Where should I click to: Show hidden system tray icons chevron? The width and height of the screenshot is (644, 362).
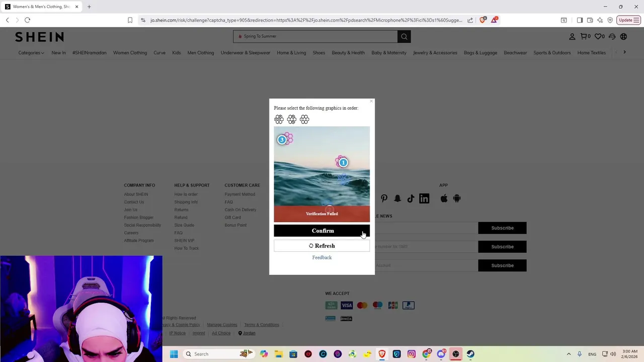[x=569, y=354]
